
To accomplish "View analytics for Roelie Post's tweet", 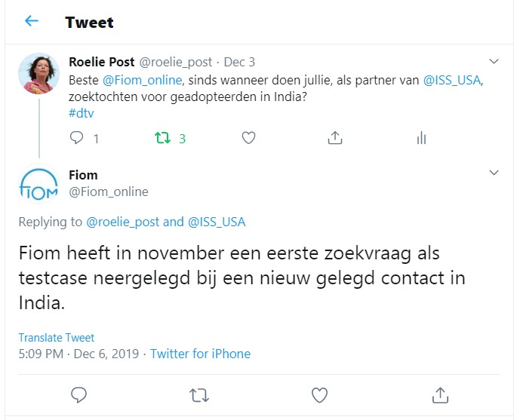I will [x=421, y=138].
